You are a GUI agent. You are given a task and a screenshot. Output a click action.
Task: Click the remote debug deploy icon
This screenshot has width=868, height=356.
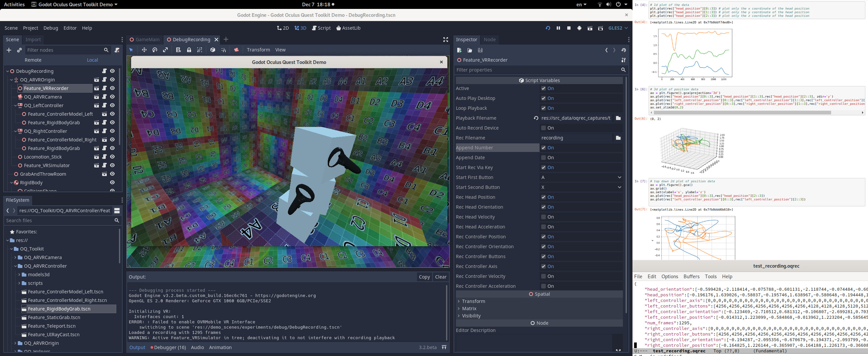(579, 28)
